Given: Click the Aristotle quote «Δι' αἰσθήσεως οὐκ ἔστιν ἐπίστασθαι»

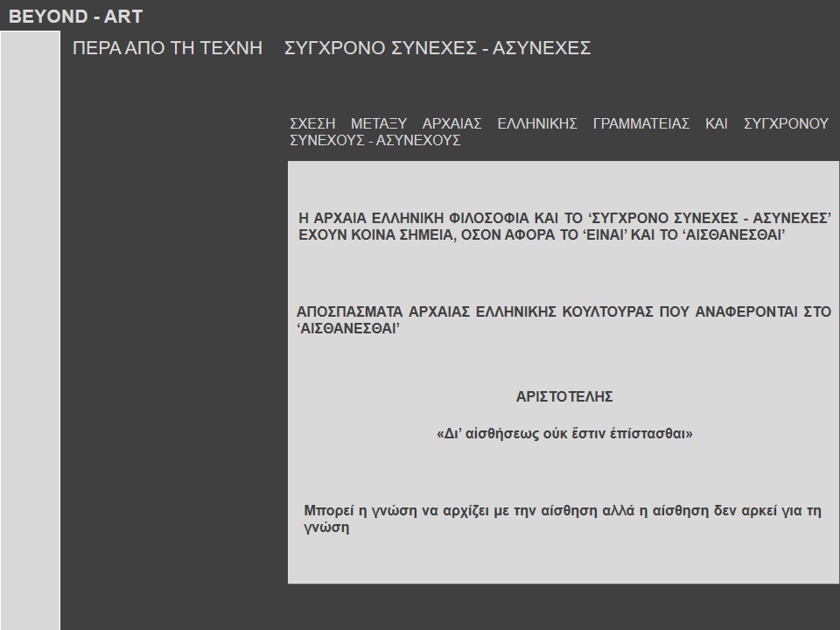Looking at the screenshot, I should click(x=563, y=433).
